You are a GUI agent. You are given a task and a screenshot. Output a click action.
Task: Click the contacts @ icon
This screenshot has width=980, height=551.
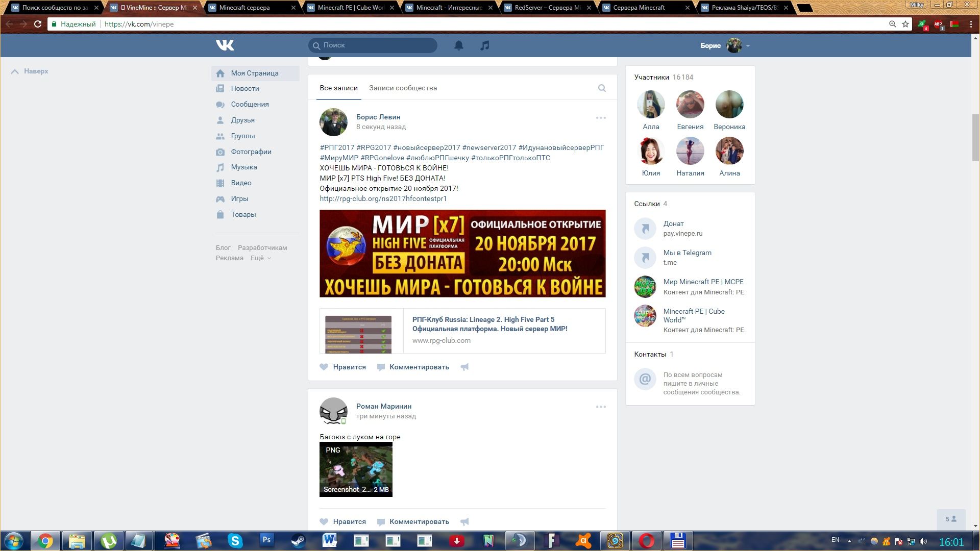645,379
